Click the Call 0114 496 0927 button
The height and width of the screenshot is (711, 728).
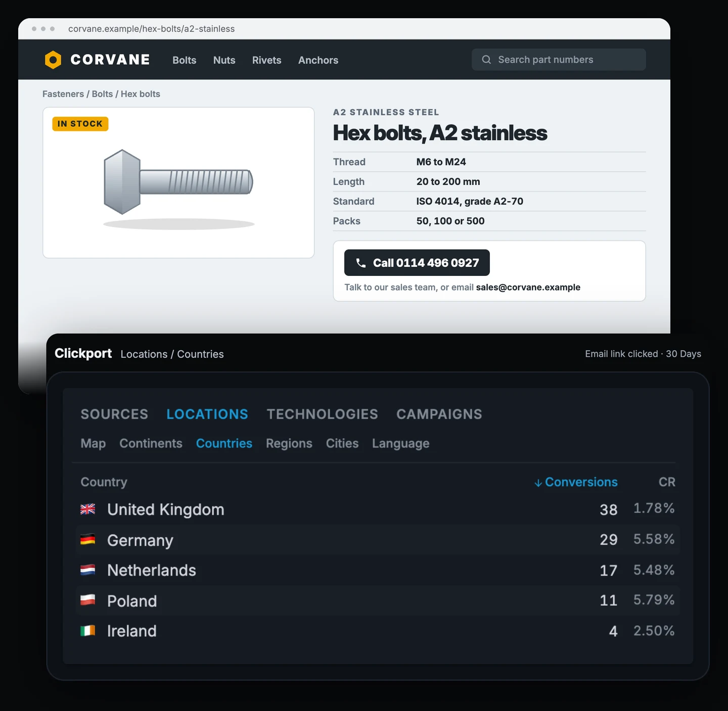pyautogui.click(x=417, y=263)
